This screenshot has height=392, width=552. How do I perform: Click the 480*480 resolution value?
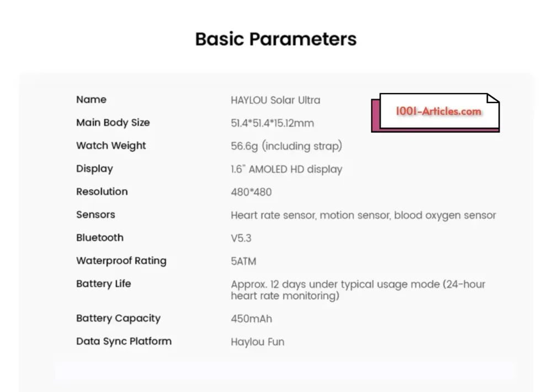click(251, 192)
